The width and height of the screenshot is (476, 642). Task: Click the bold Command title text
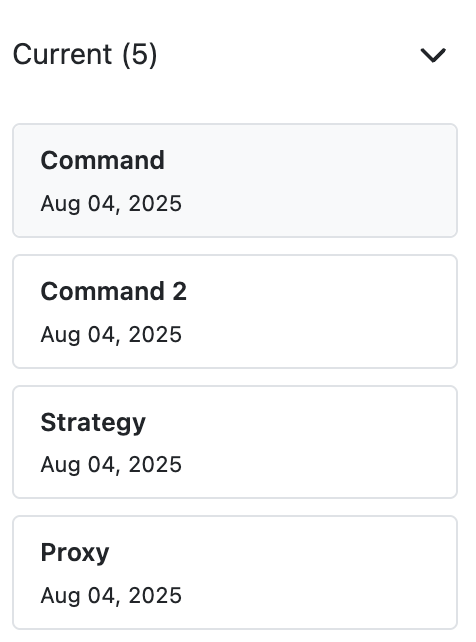(103, 160)
